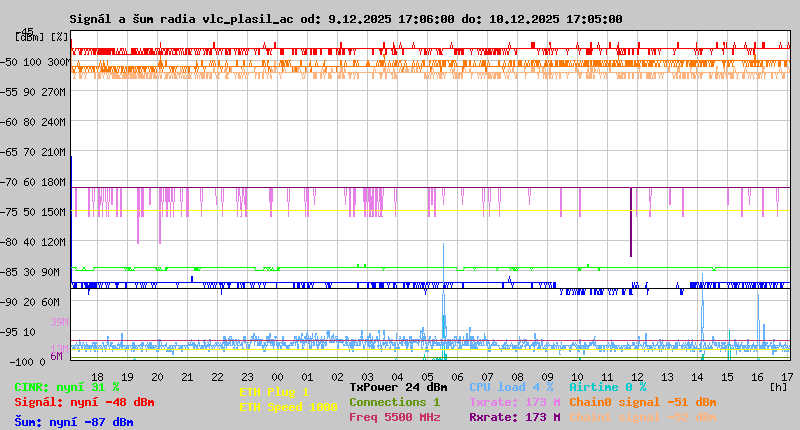The height and width of the screenshot is (430, 800).
Task: Click the '-60 80 240M' y-axis label
Action: (34, 122)
